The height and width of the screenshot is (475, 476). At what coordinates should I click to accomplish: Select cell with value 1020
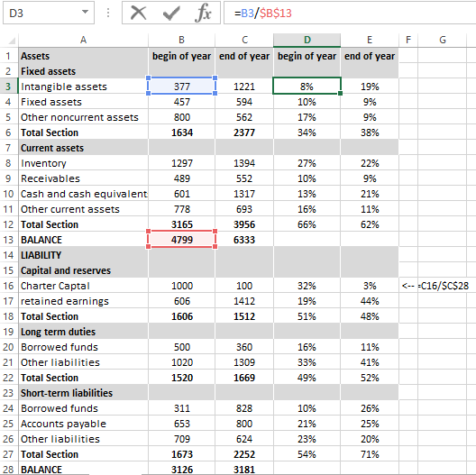[x=181, y=362]
